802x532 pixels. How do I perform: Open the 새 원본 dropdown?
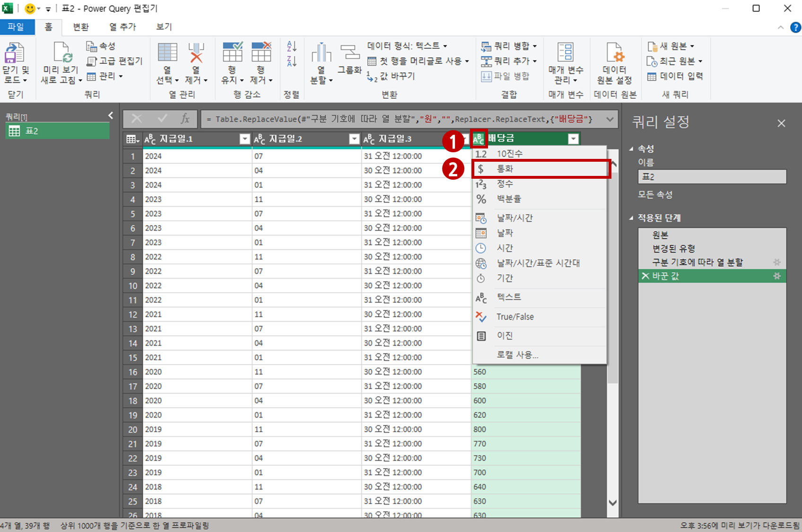click(x=671, y=46)
